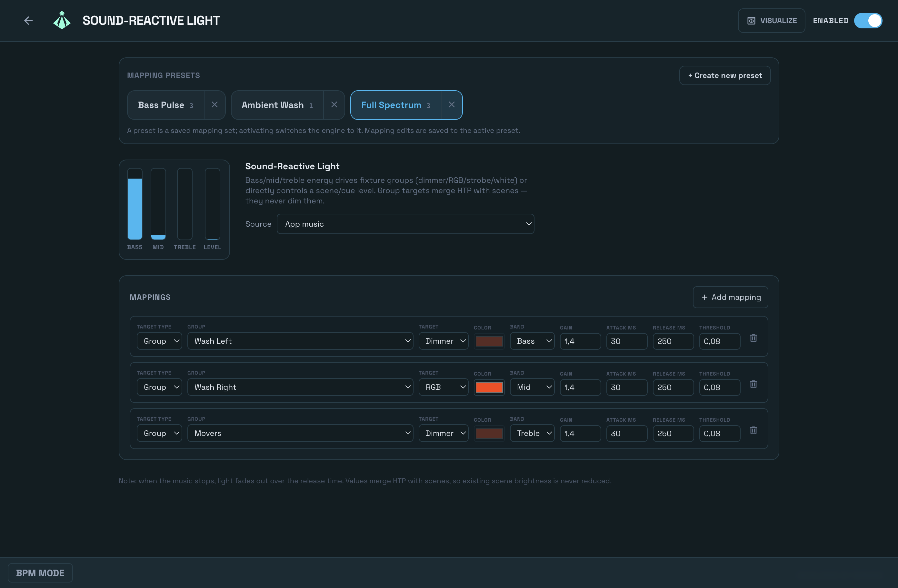Edit threshold in Wash Left row
This screenshot has width=898, height=588.
719,341
